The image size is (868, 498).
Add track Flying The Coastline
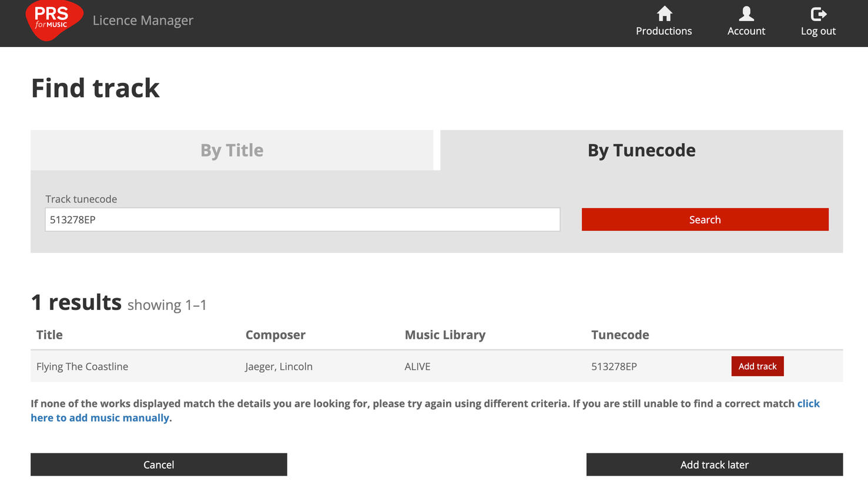tap(757, 366)
